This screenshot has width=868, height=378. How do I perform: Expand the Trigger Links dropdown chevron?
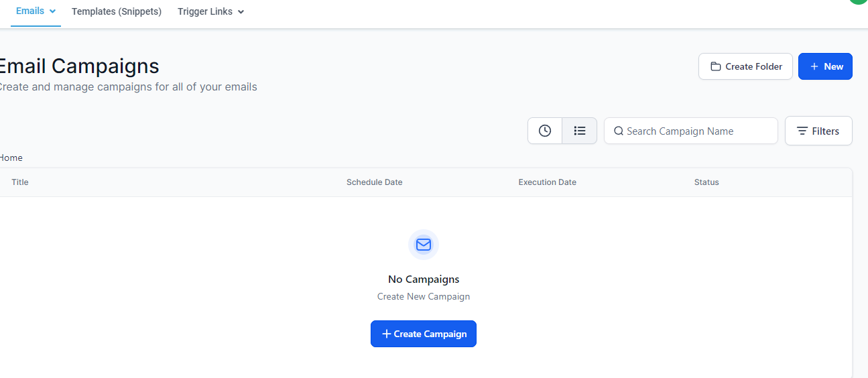241,12
